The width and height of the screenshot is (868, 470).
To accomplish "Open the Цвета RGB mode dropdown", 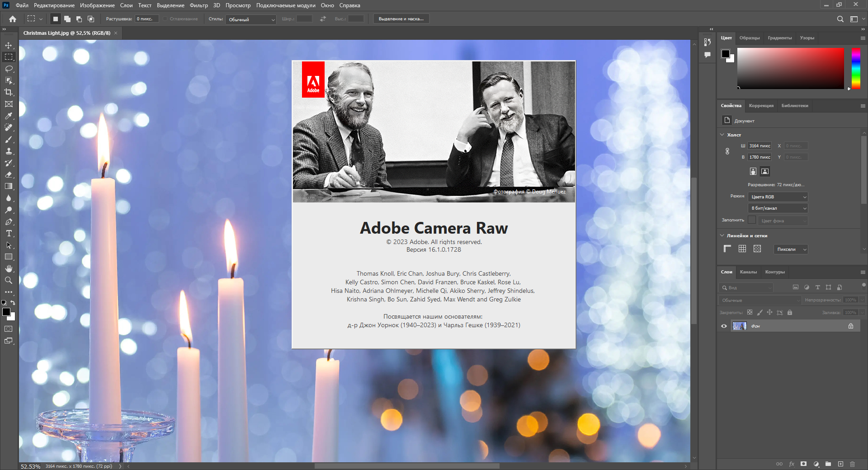I will [x=778, y=197].
